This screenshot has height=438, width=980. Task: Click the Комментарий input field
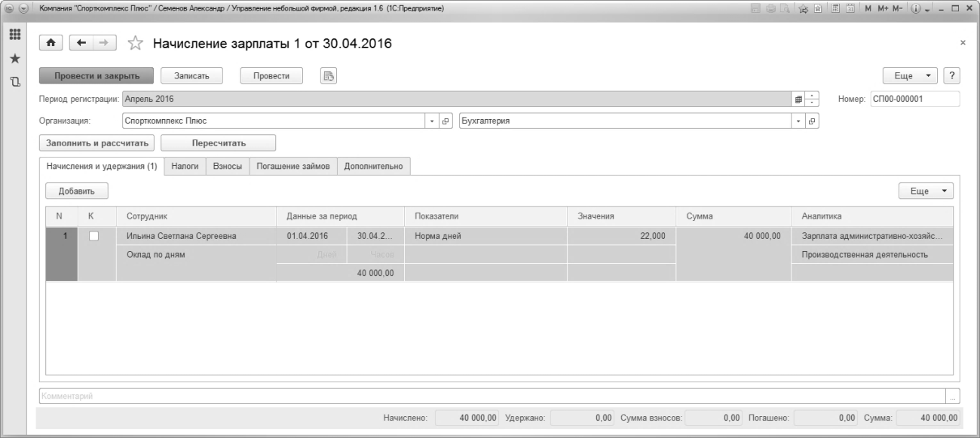click(493, 396)
